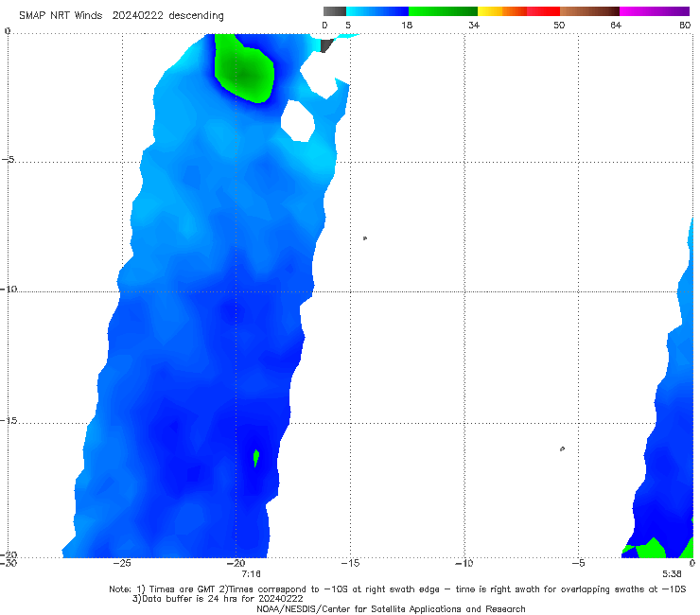Click the longitude axis label '-15'
Screen dimensions: 700x615
[350, 563]
